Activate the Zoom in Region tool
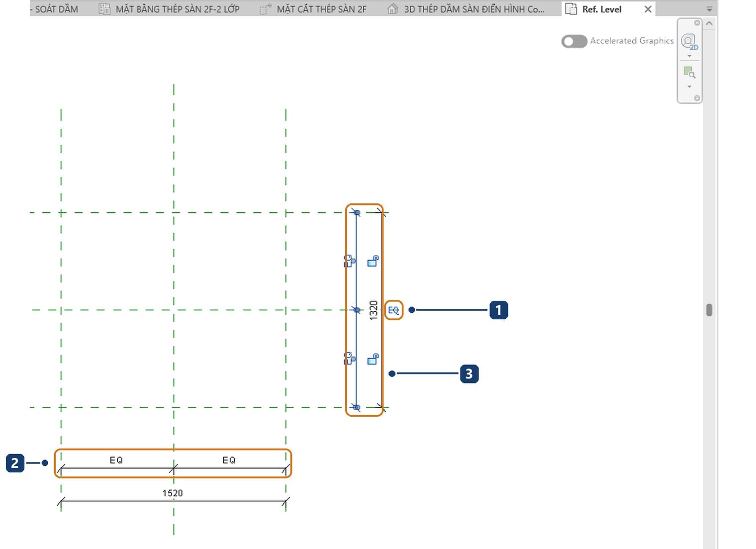756x549 pixels. pos(689,73)
